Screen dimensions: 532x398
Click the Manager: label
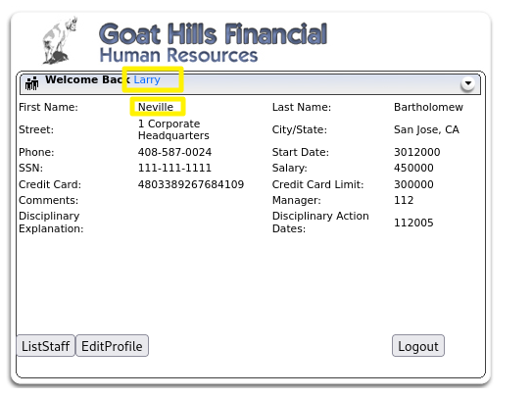click(x=297, y=200)
